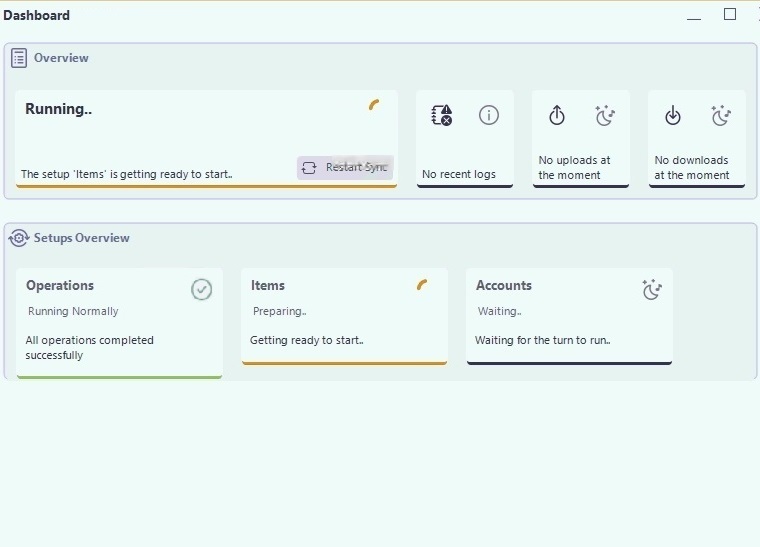
Task: Click the Operations checkmark status icon
Action: pyautogui.click(x=202, y=289)
